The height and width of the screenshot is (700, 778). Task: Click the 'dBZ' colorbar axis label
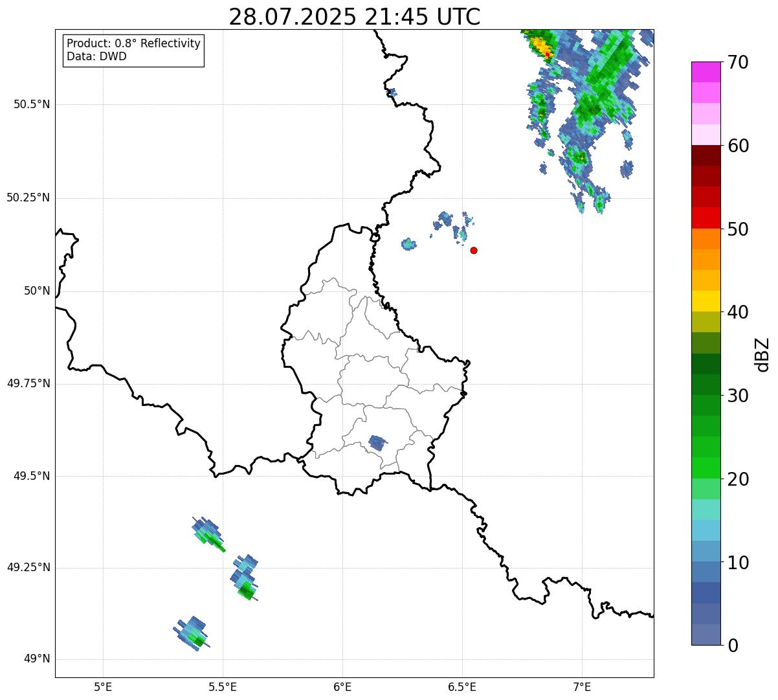(x=762, y=354)
